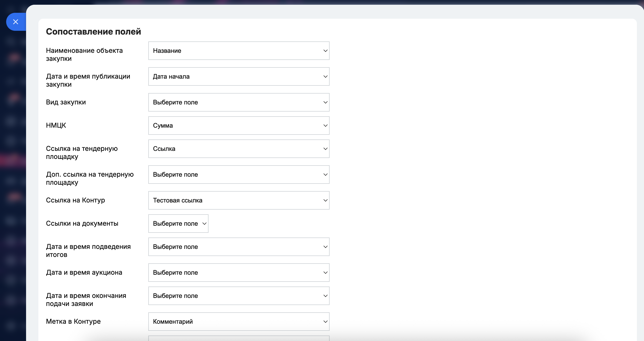The width and height of the screenshot is (644, 341).
Task: Close the field mapping panel with X
Action: tap(16, 22)
